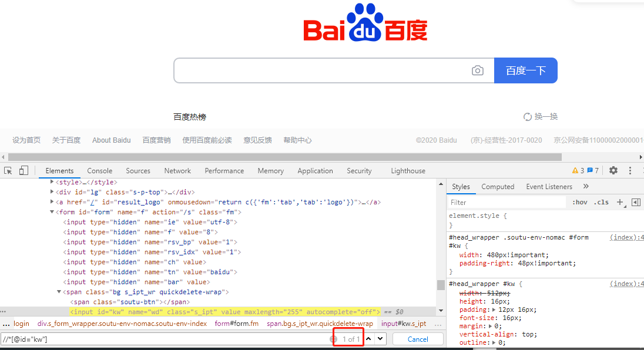Click the Styles Filter field
The width and height of the screenshot is (644, 350).
pyautogui.click(x=507, y=202)
